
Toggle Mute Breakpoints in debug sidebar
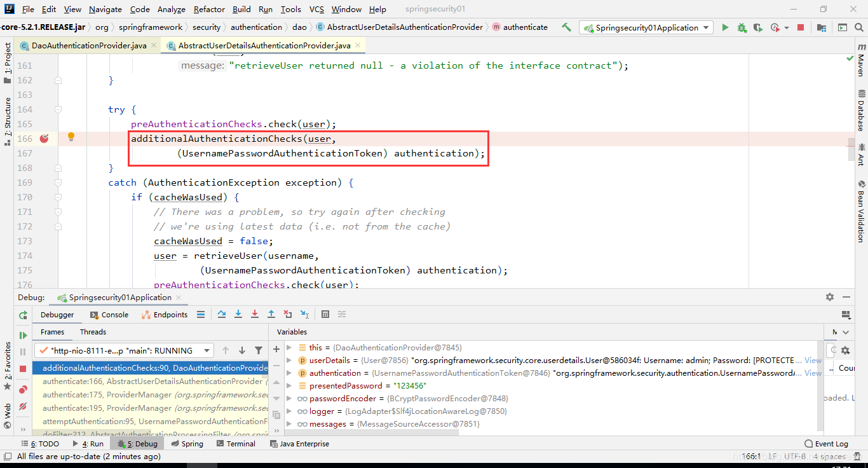pyautogui.click(x=23, y=406)
